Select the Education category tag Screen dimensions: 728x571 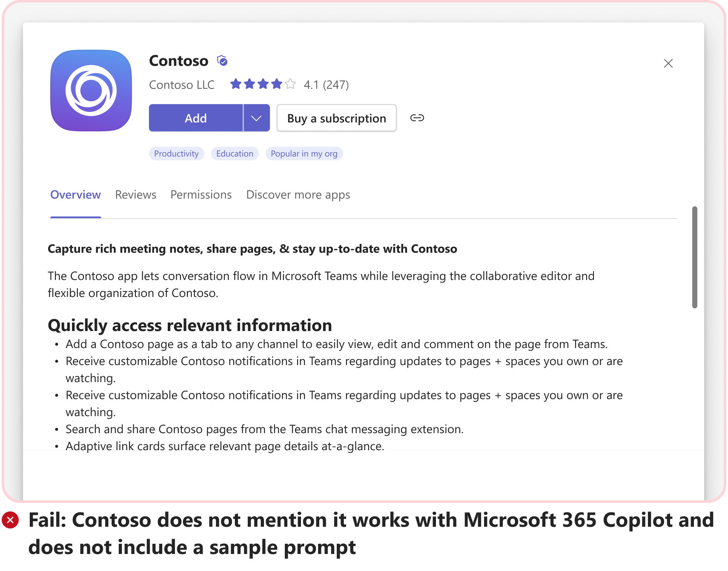[x=235, y=154]
